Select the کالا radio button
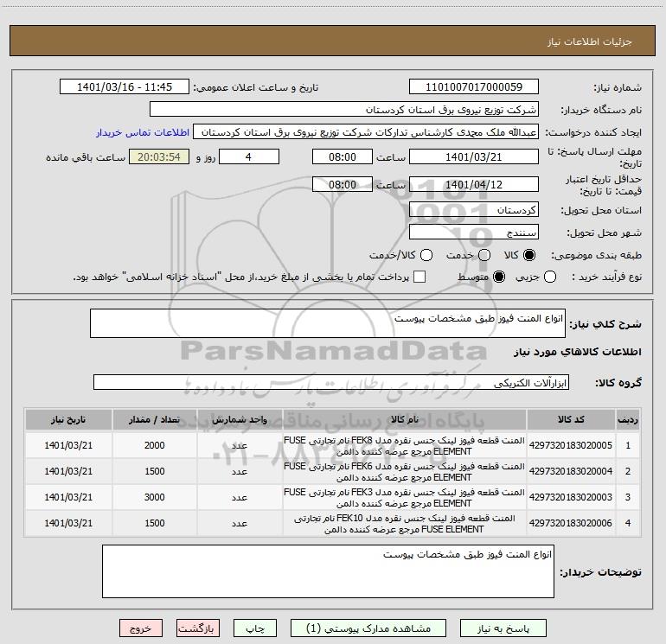This screenshot has height=644, width=666. click(529, 255)
